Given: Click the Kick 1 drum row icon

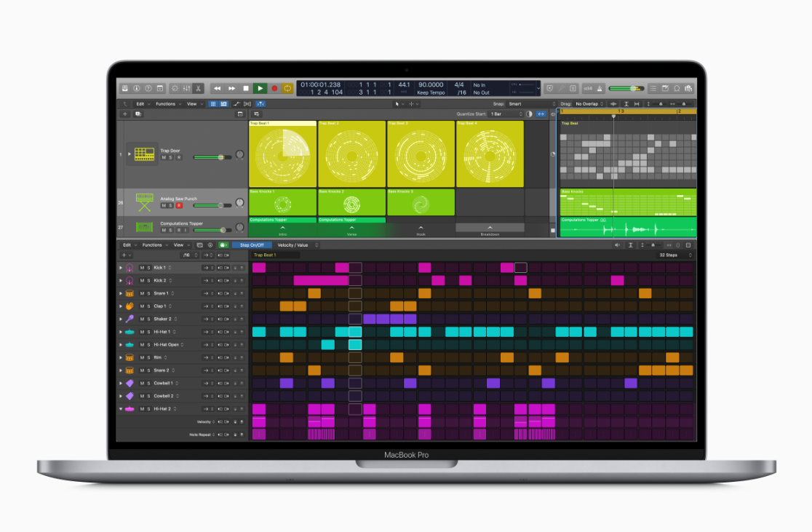Looking at the screenshot, I should [130, 268].
